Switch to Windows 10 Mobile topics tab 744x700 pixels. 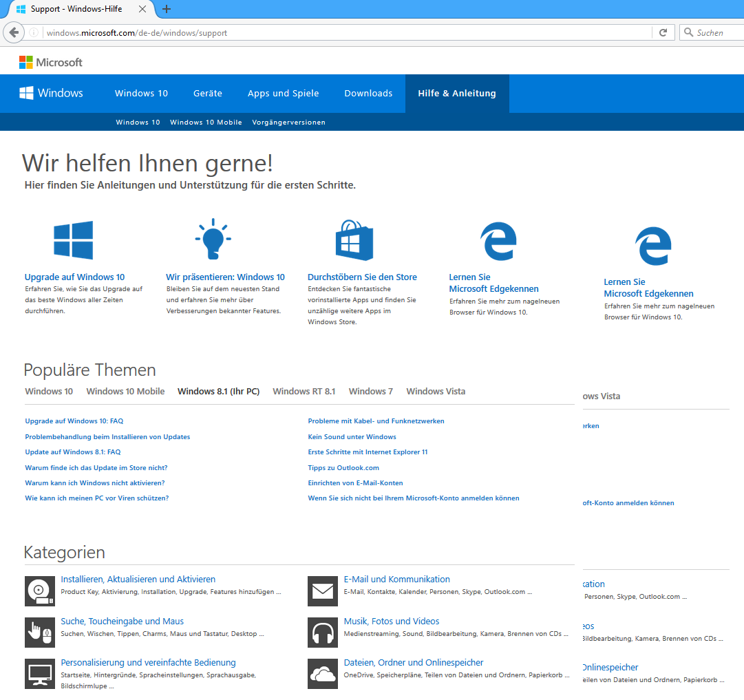(125, 391)
